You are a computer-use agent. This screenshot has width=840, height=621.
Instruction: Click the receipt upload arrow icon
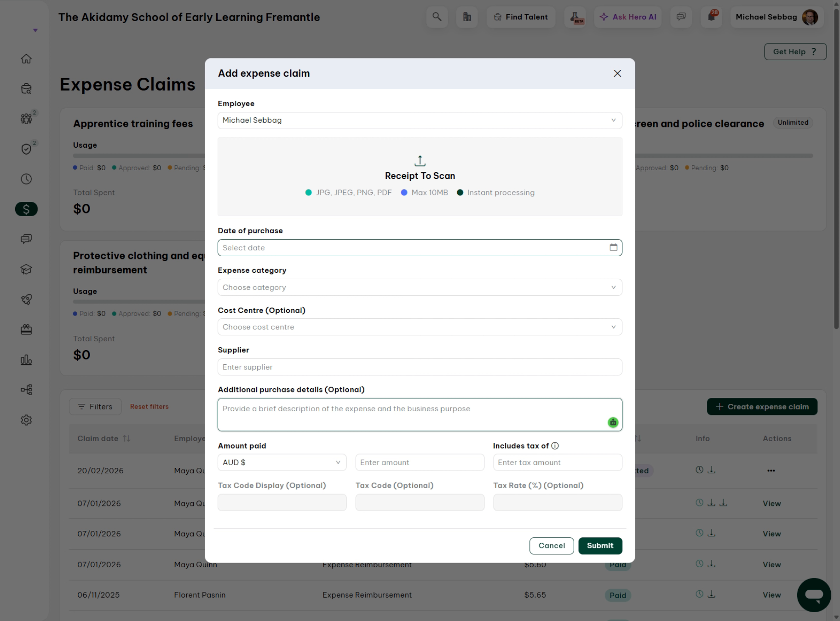pyautogui.click(x=420, y=161)
